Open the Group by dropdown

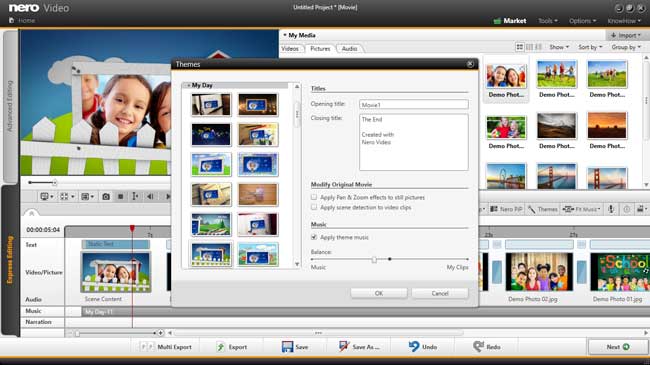click(x=626, y=47)
